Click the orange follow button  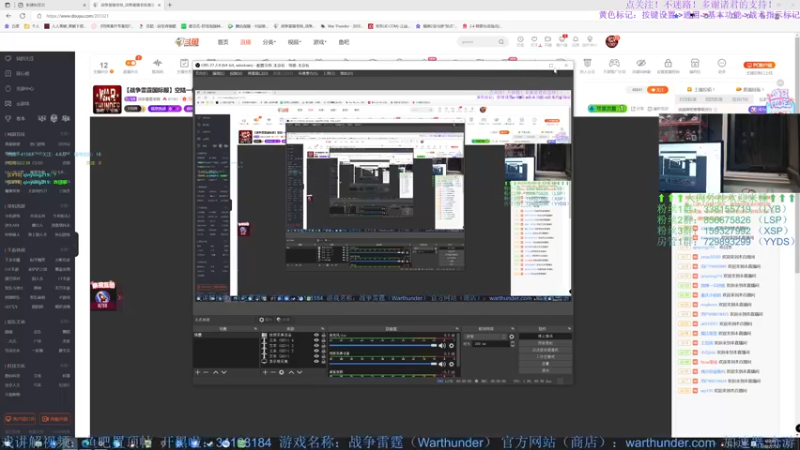657,90
